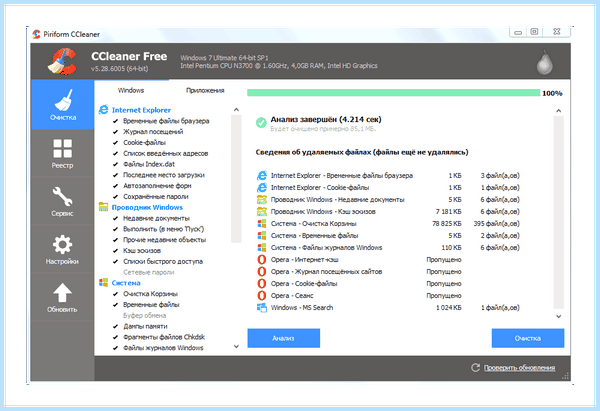The width and height of the screenshot is (600, 411).
Task: Enable the Буфер обмена option
Action: tap(144, 315)
